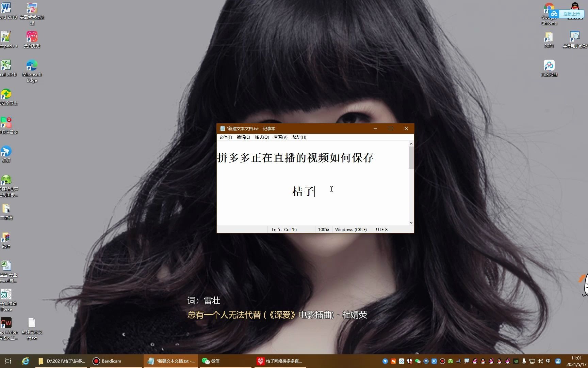
Task: Open 美图秀秀 desktop shortcut
Action: point(32,40)
